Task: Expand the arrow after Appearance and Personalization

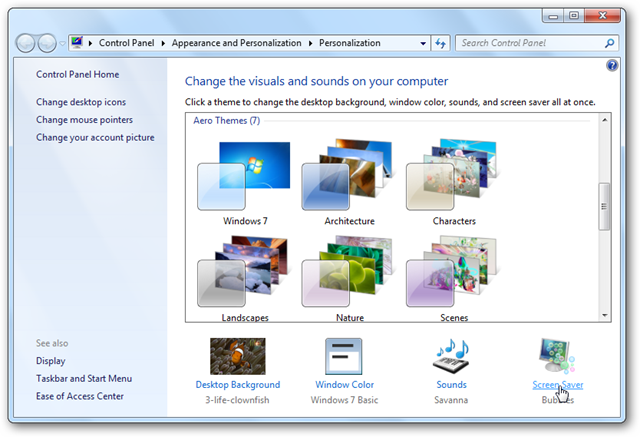Action: 310,43
